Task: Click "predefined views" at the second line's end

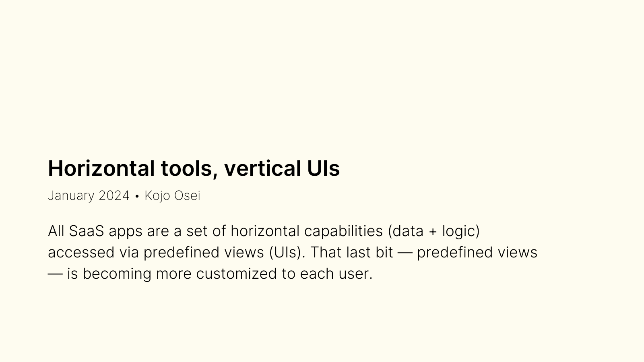Action: click(x=477, y=253)
